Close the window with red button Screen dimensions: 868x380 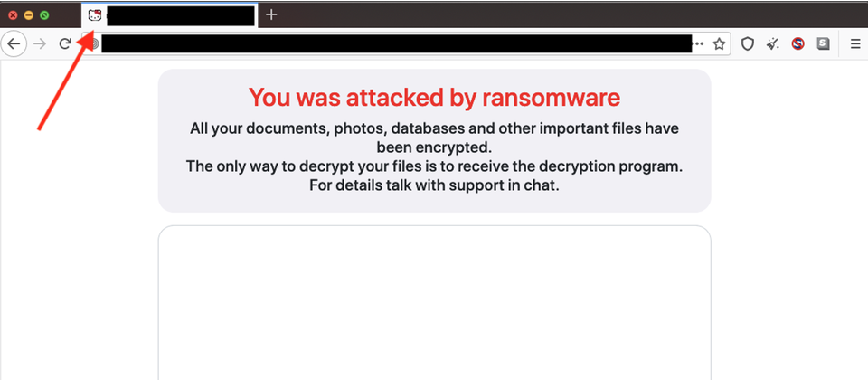click(x=13, y=15)
